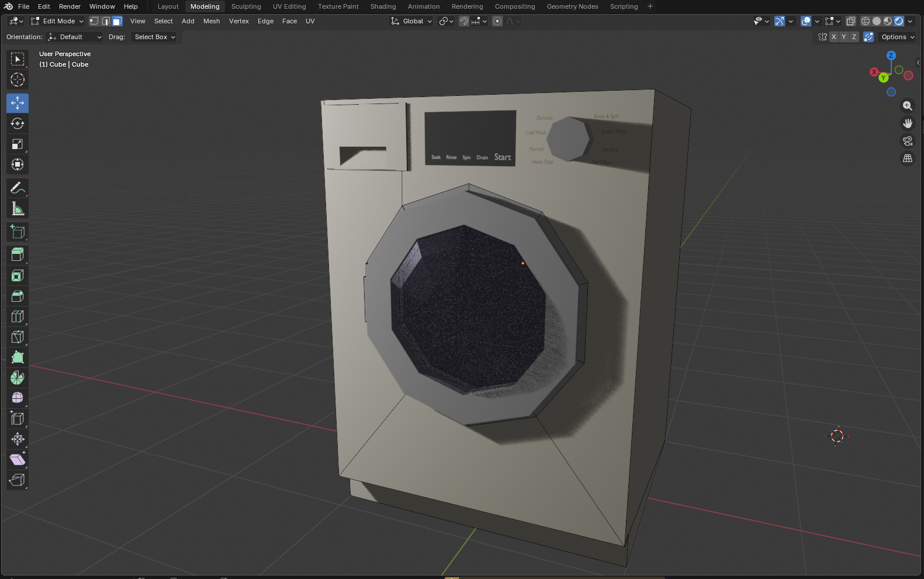This screenshot has width=924, height=579.
Task: Choose the Rip Region tool
Action: tap(18, 480)
